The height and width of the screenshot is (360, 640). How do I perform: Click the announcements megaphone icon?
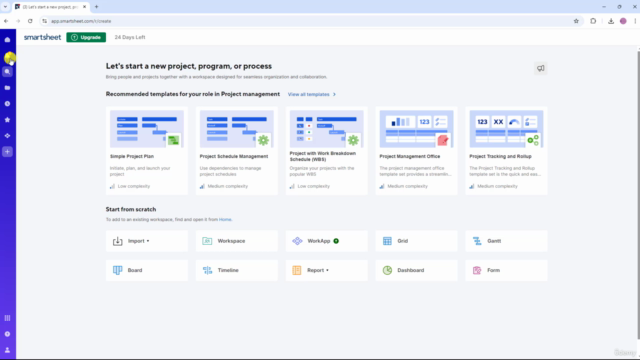541,69
